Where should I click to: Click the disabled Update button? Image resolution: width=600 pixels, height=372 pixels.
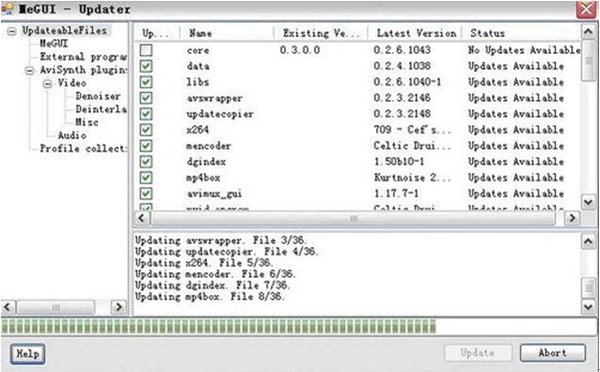click(x=478, y=353)
